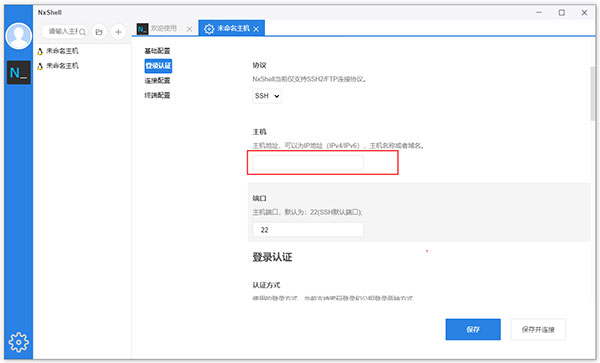Click the user avatar icon
The image size is (600, 363).
coord(18,36)
